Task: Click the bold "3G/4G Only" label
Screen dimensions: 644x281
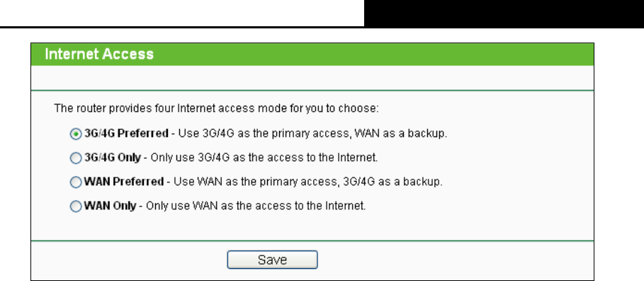Action: [x=113, y=158]
